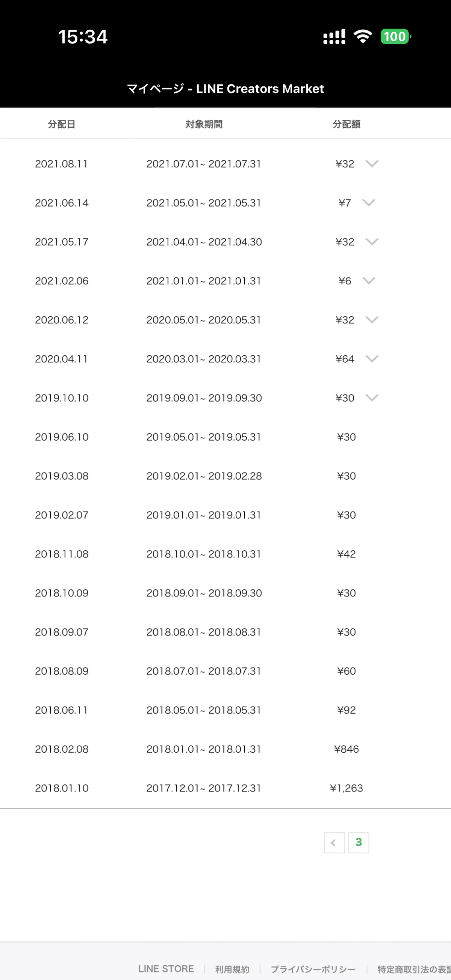This screenshot has width=451, height=980.
Task: Tap the battery indicator in status bar
Action: (x=396, y=36)
